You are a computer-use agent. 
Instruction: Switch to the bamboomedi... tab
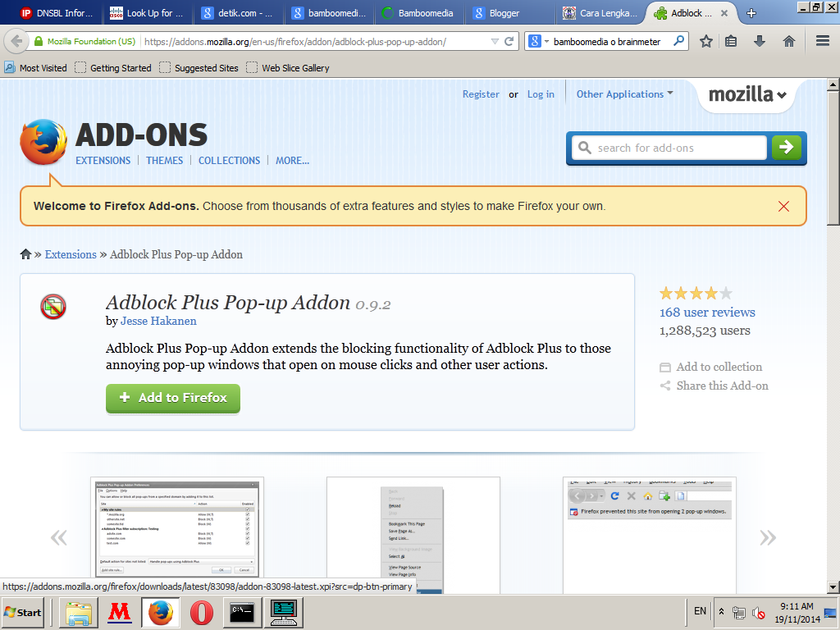(x=328, y=13)
